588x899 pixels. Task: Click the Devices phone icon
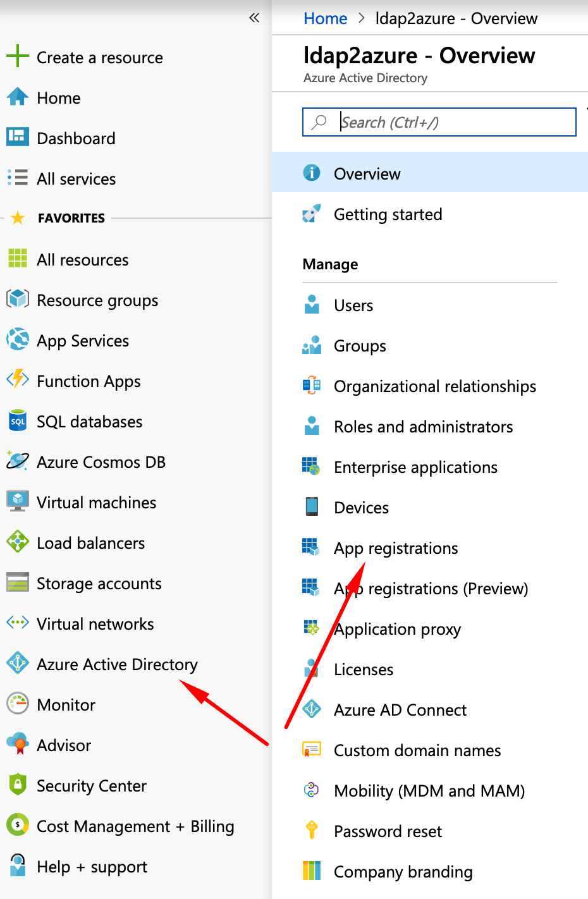pyautogui.click(x=312, y=506)
